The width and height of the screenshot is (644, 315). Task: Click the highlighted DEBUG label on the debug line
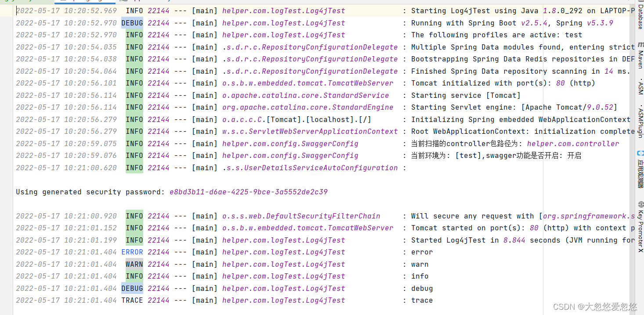point(132,288)
